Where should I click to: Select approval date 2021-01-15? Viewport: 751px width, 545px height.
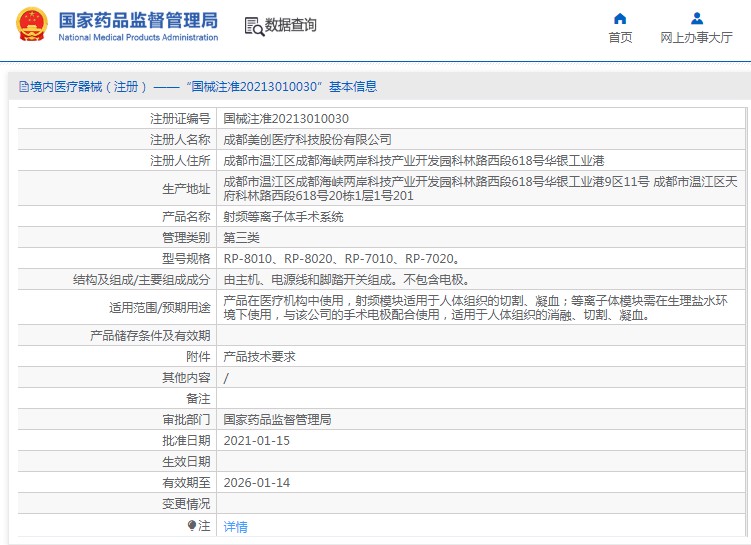(257, 441)
